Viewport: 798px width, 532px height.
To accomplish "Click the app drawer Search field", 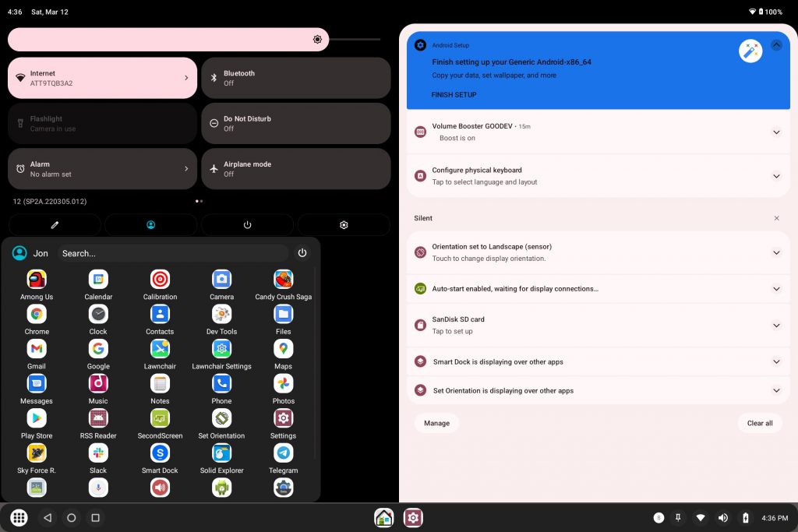I will [x=173, y=253].
